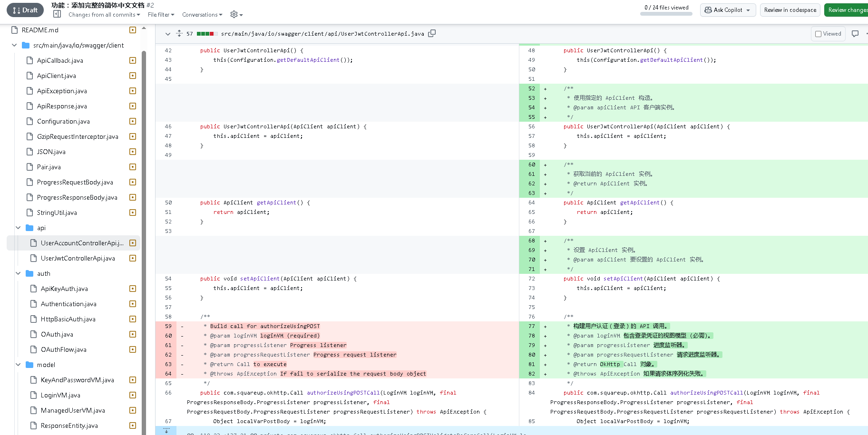Copy the UserJwtControllerApi.java file path
The width and height of the screenshot is (868, 435).
click(432, 33)
